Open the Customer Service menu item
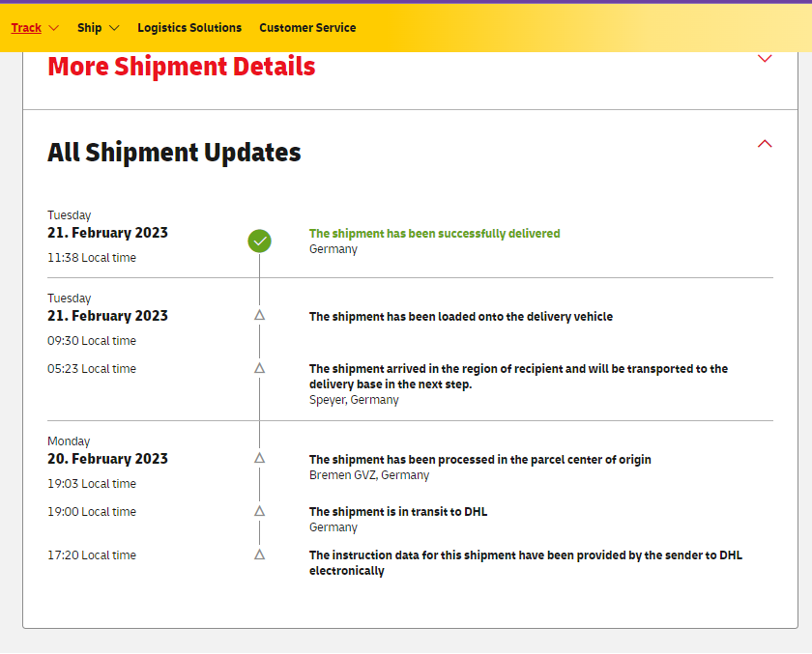The width and height of the screenshot is (812, 654). coord(307,28)
